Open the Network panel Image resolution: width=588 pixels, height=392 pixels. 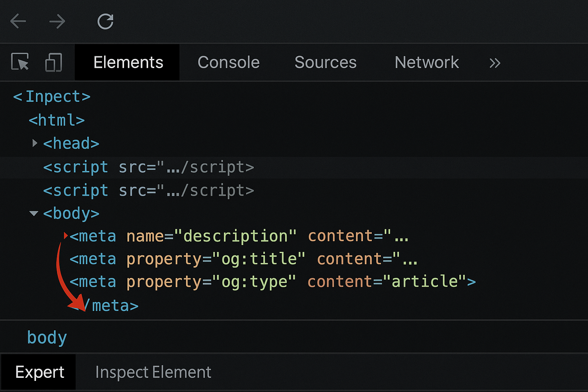[x=426, y=62]
